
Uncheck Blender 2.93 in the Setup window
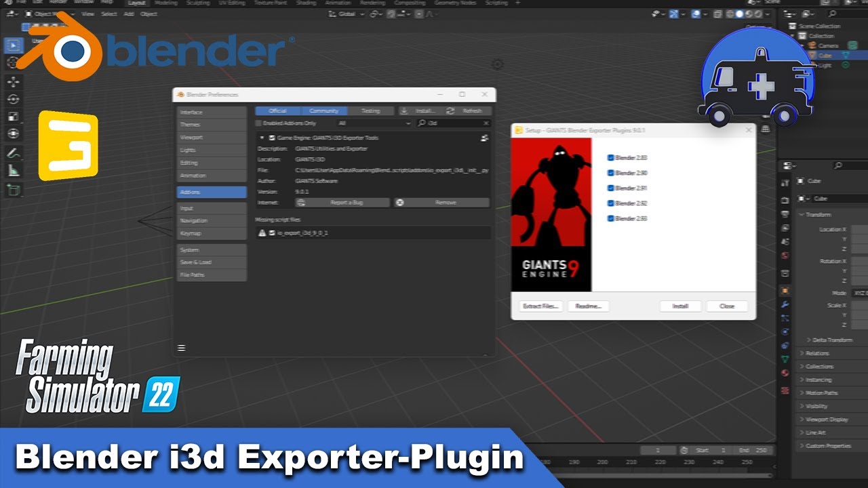point(610,218)
